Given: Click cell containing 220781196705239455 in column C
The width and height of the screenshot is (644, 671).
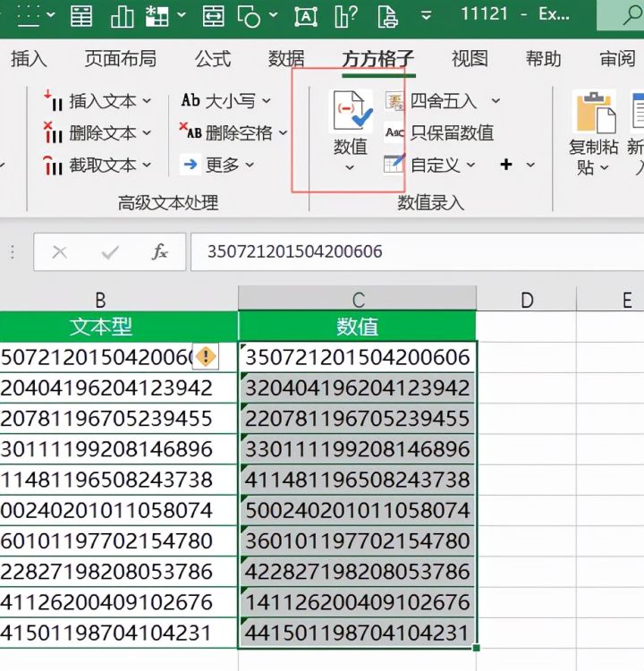Looking at the screenshot, I should click(x=357, y=419).
